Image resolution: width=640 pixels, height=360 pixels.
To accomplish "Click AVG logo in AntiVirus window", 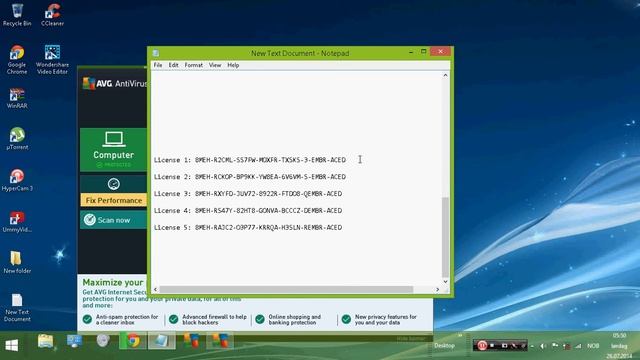I will coord(89,83).
